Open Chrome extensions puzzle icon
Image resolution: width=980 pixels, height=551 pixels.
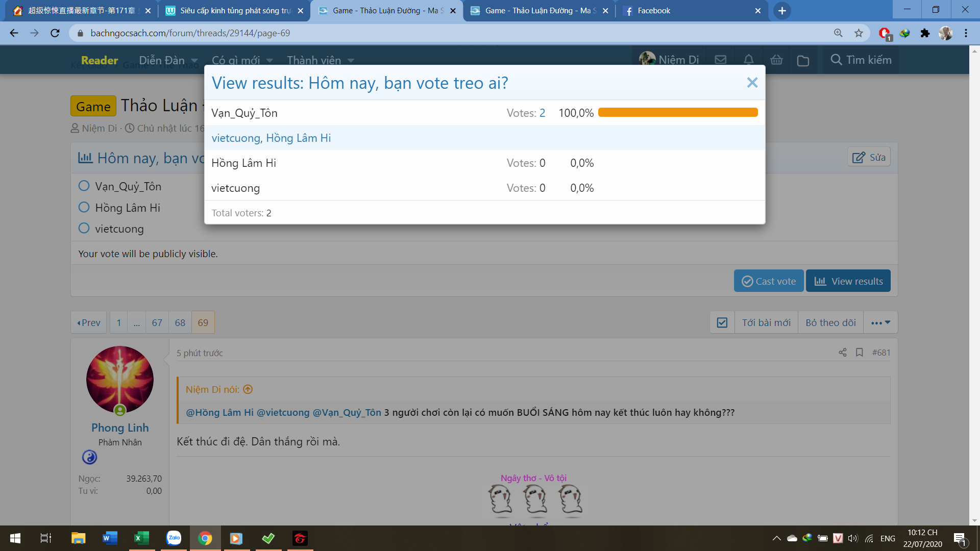click(925, 33)
